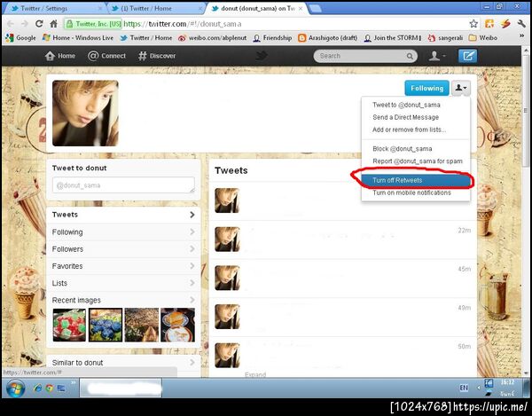The image size is (532, 416).
Task: Open the Home - Windows Live bookmark
Action: pos(78,37)
